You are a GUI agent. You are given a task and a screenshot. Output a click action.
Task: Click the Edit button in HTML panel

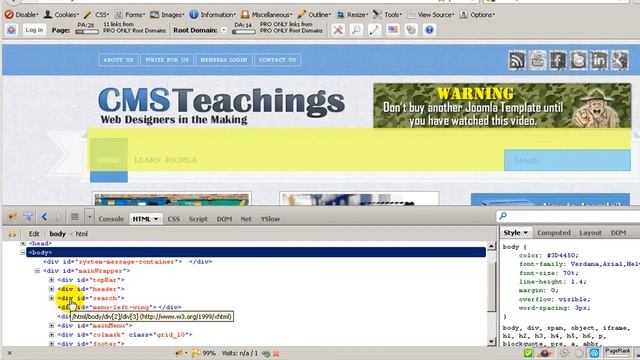pos(34,234)
